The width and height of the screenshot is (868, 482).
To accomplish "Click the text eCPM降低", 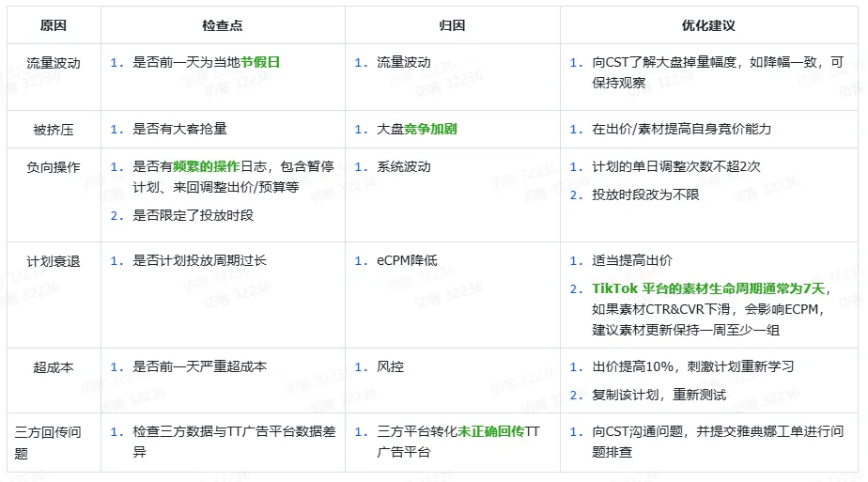I will pyautogui.click(x=407, y=260).
